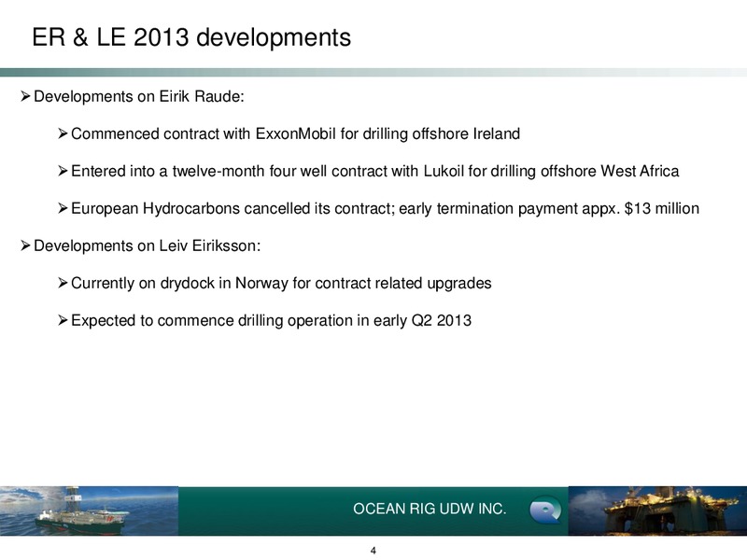Click the drillship photo in the footer
Viewport: 747px width, 560px height.
pos(89,511)
